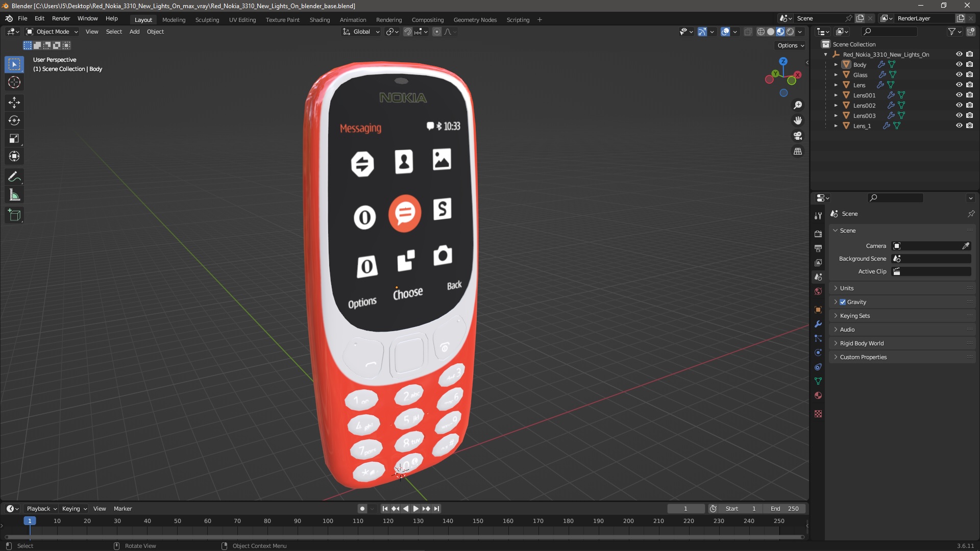Screen dimensions: 980x551
Task: Click the End frame field
Action: (x=785, y=509)
